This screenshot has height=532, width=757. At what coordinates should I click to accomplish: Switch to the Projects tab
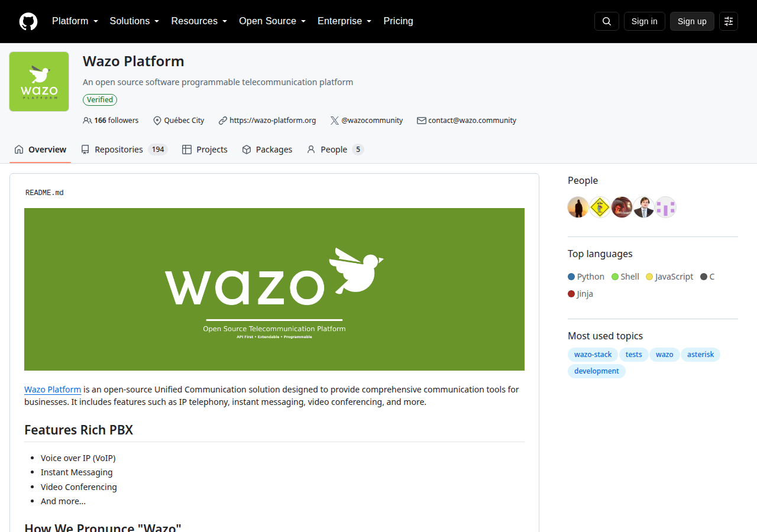pos(205,150)
